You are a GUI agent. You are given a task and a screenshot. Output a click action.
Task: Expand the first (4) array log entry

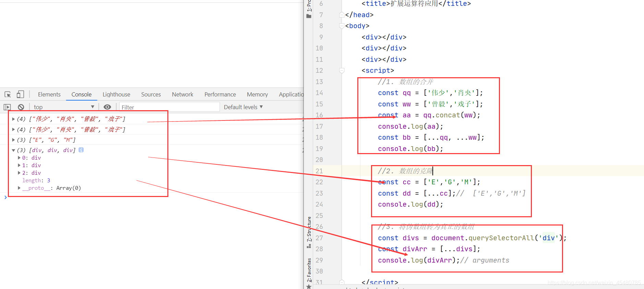[x=13, y=119]
